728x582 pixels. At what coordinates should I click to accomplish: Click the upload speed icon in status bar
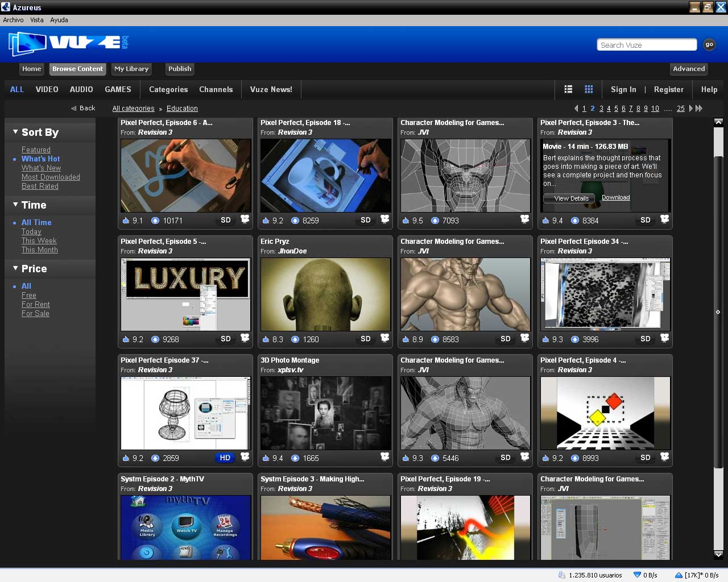click(x=678, y=575)
